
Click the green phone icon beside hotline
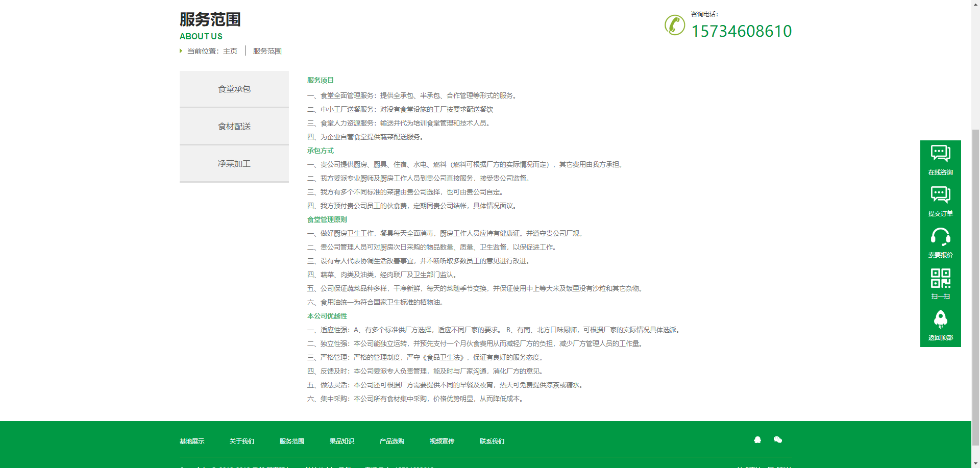675,25
